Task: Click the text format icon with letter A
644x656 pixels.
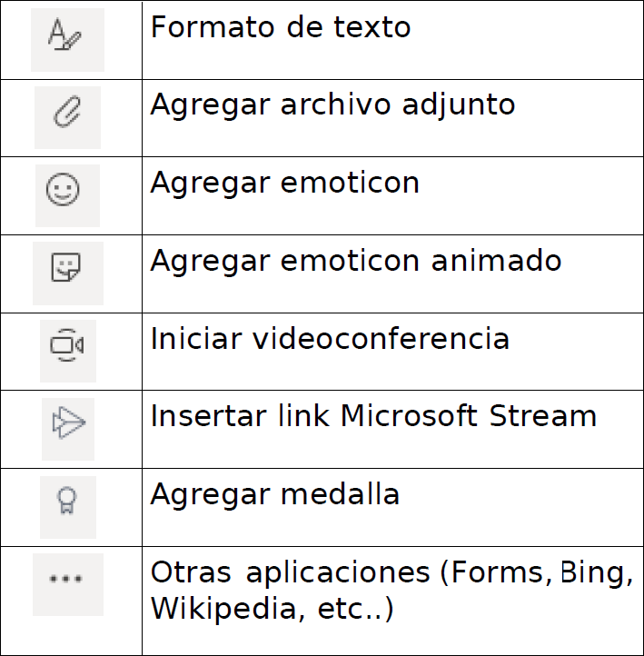Action: 67,40
